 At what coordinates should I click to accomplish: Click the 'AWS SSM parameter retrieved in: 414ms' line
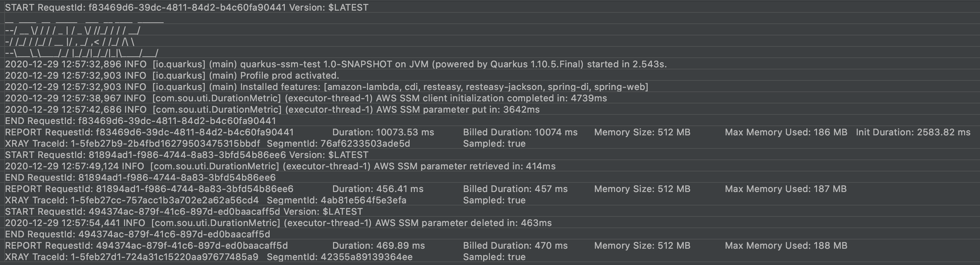[280, 167]
